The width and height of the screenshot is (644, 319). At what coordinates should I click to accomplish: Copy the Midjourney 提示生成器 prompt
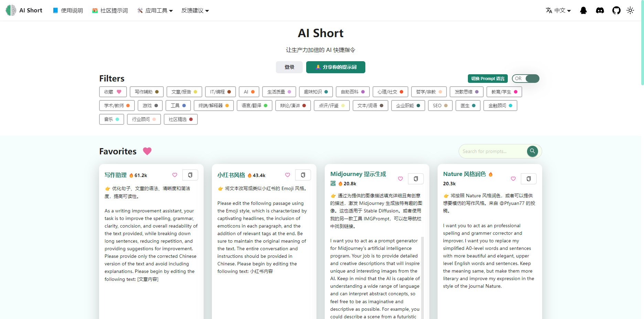pyautogui.click(x=416, y=179)
